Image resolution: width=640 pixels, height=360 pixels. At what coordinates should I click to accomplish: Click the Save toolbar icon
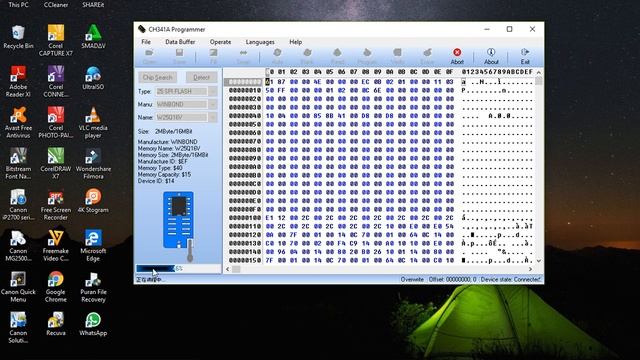tap(179, 56)
